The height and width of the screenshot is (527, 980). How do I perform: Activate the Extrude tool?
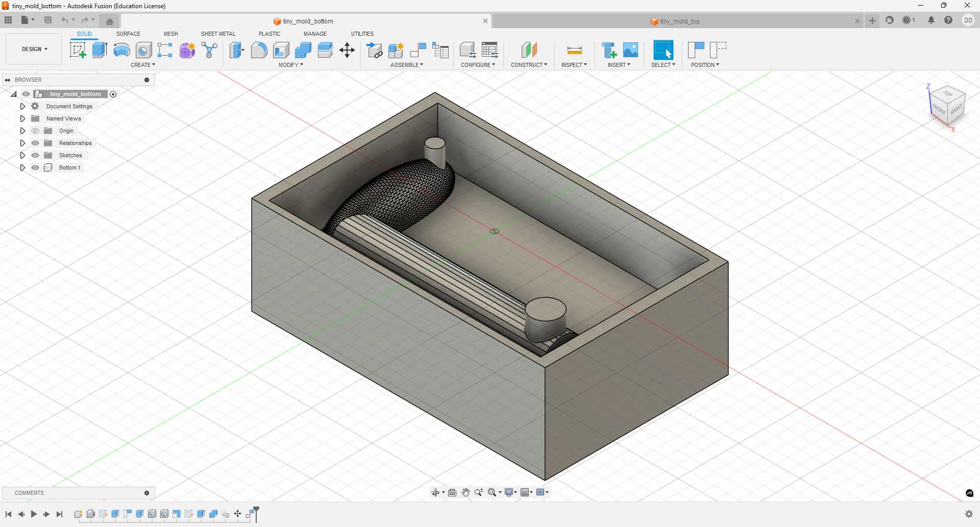pos(99,50)
